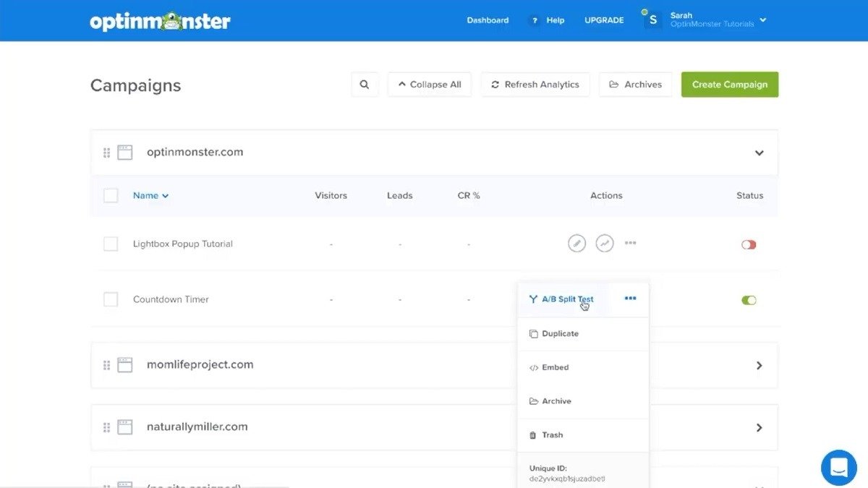Disable the Countdown Timer status toggle
868x488 pixels.
pyautogui.click(x=749, y=300)
